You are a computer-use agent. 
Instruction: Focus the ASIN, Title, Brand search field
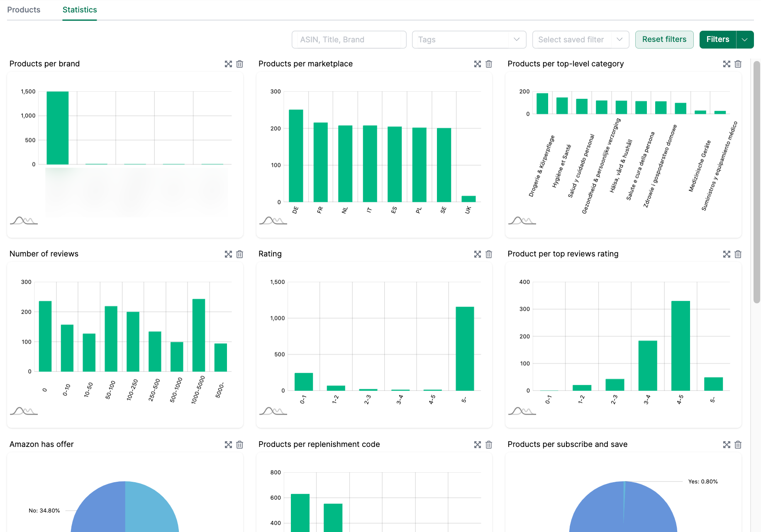pos(349,39)
